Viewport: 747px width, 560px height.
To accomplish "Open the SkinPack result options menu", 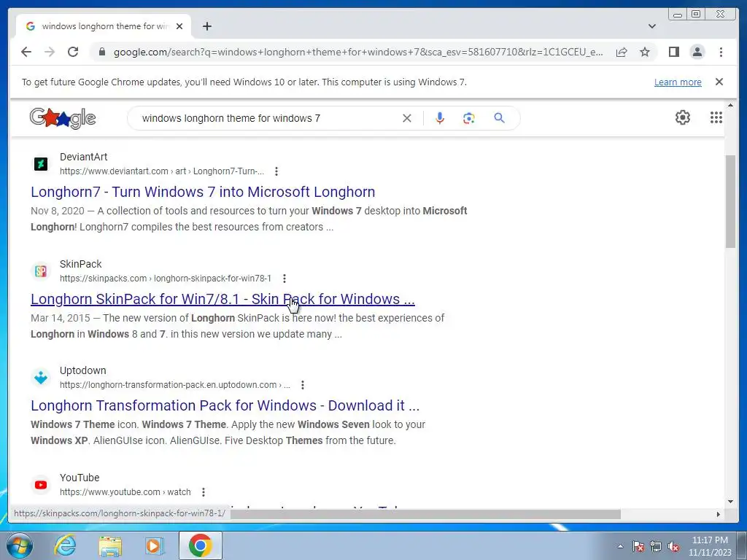I will point(285,278).
